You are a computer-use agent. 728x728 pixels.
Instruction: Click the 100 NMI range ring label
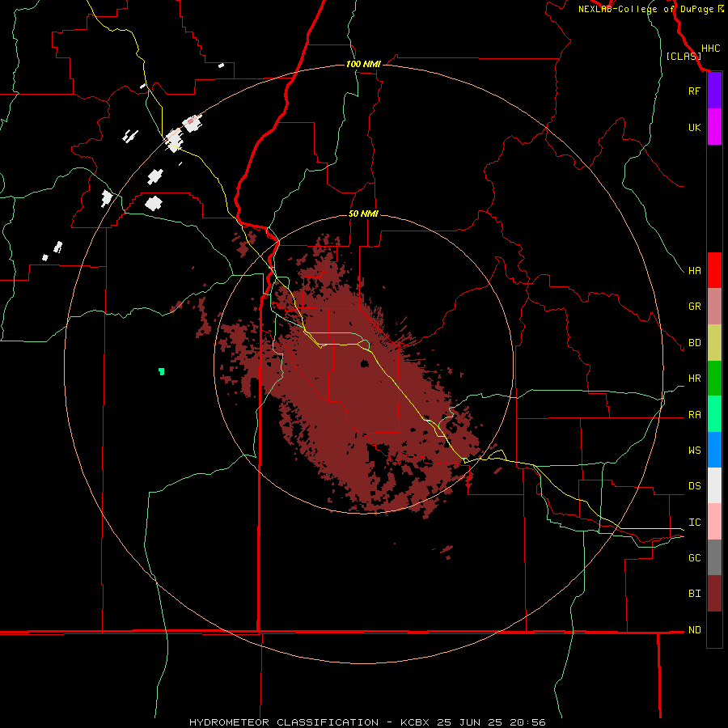click(x=363, y=64)
